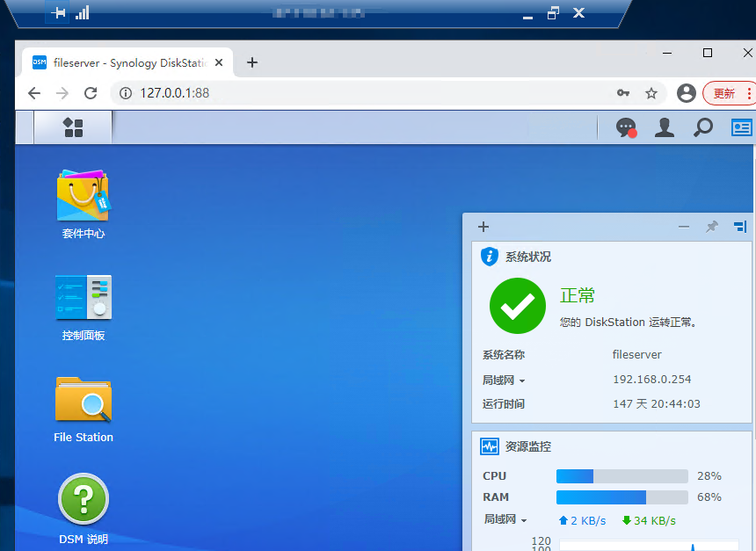Click the 68% RAM value
756x551 pixels.
[x=709, y=497]
